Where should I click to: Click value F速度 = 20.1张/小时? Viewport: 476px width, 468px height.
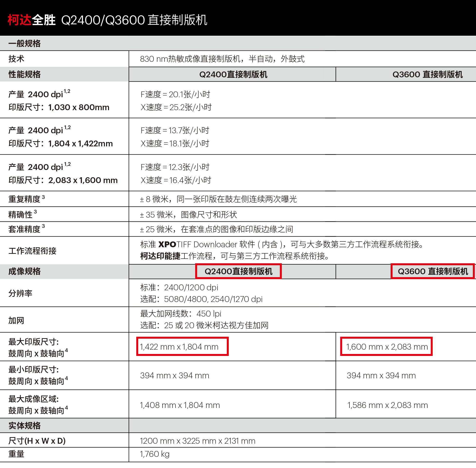point(175,94)
